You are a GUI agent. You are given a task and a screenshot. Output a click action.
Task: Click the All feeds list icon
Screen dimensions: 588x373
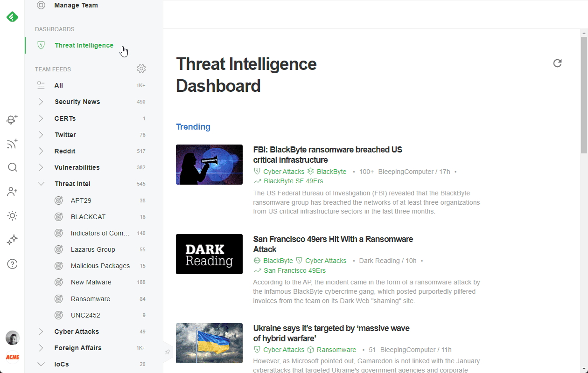click(x=41, y=85)
